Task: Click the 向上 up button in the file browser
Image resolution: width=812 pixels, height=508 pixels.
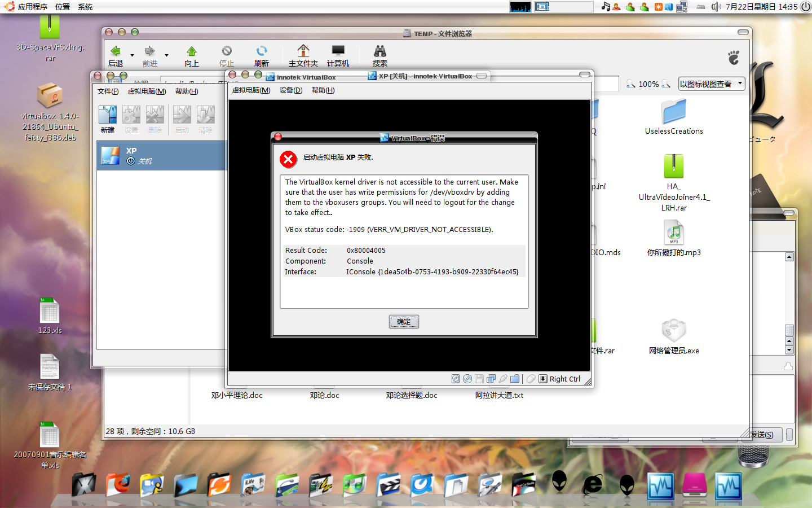Action: pos(192,56)
